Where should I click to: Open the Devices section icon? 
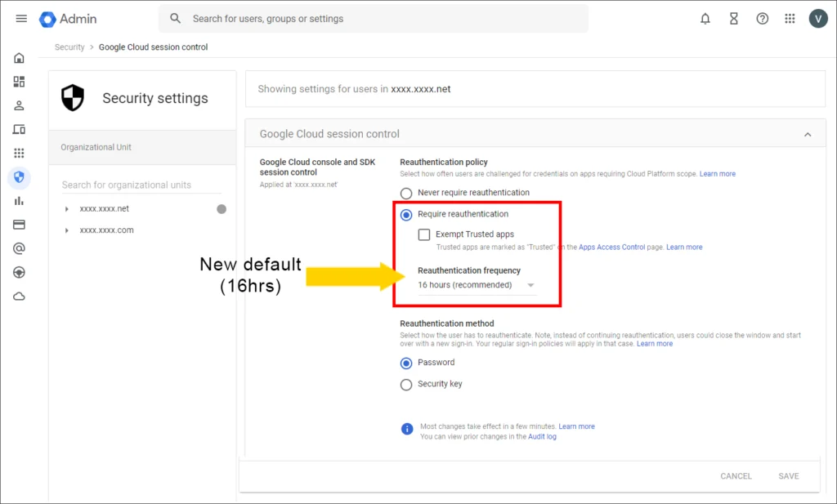coord(19,128)
